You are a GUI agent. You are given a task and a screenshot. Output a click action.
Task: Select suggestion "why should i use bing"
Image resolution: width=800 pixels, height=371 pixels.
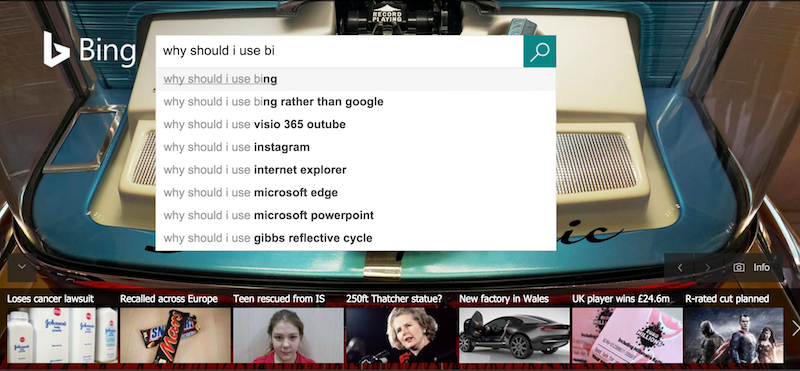(x=356, y=79)
